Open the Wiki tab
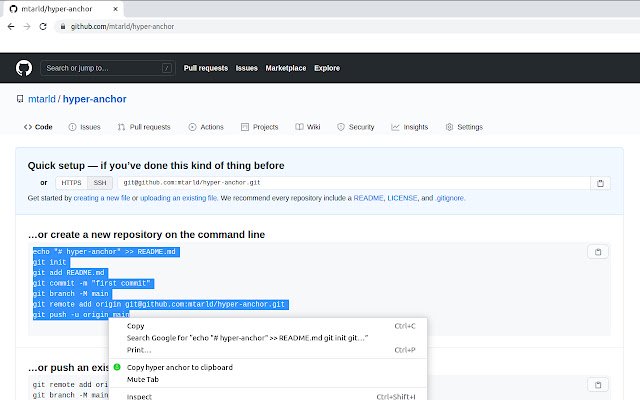 point(308,127)
